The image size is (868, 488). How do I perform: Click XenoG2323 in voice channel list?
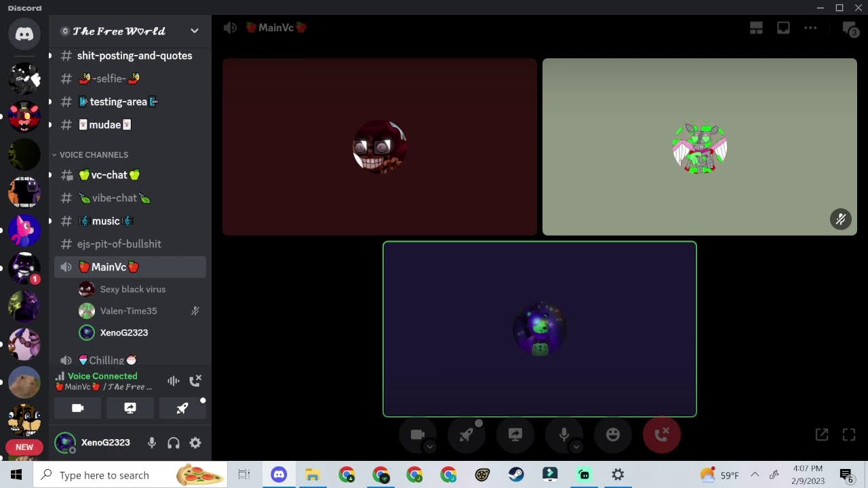tap(141, 333)
